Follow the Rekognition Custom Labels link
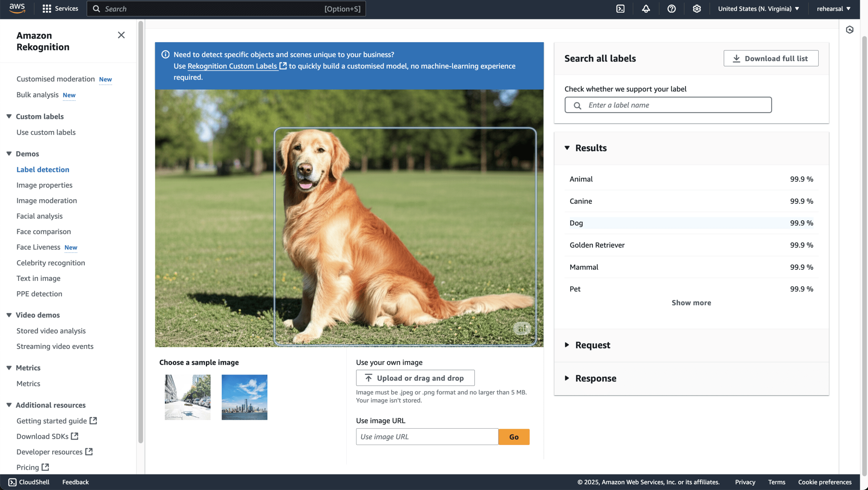The width and height of the screenshot is (868, 490). pos(232,66)
